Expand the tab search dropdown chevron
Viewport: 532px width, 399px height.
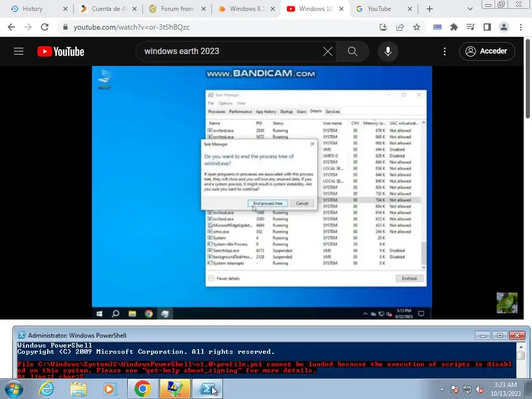470,9
